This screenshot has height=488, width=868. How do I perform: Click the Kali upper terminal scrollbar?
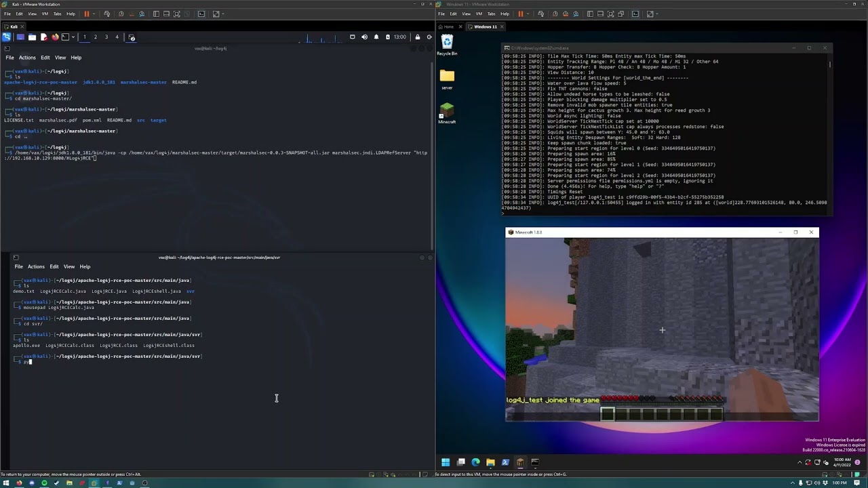(432, 156)
